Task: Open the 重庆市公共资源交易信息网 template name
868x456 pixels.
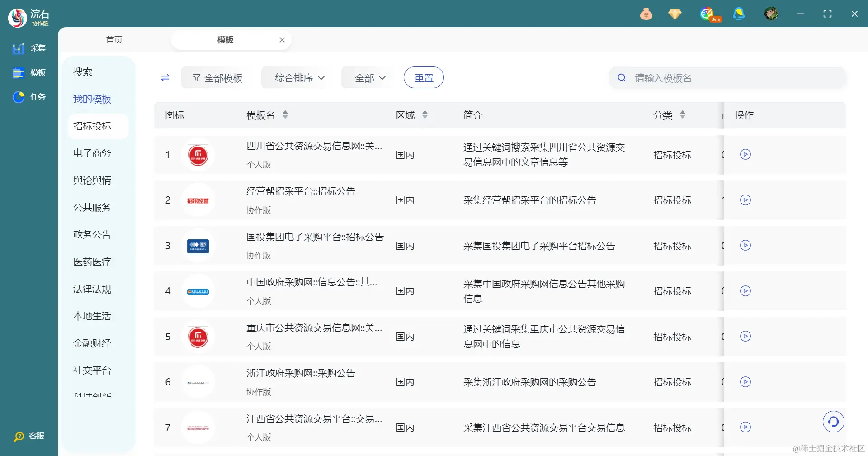Action: [x=314, y=328]
